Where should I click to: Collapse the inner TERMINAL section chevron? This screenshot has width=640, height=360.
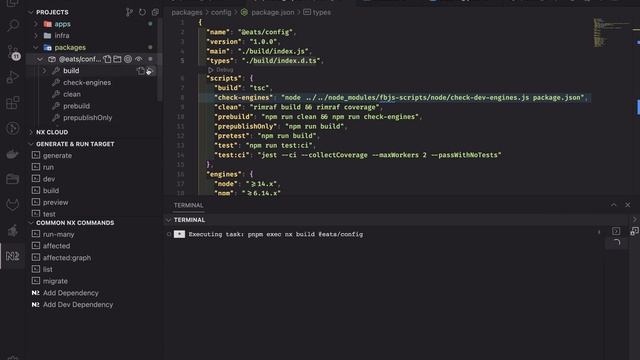point(168,220)
